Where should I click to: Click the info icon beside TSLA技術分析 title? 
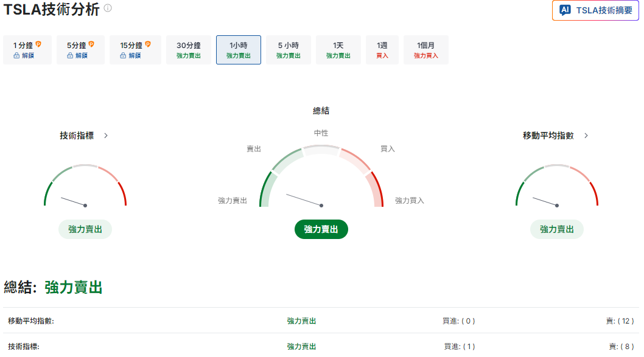point(109,9)
